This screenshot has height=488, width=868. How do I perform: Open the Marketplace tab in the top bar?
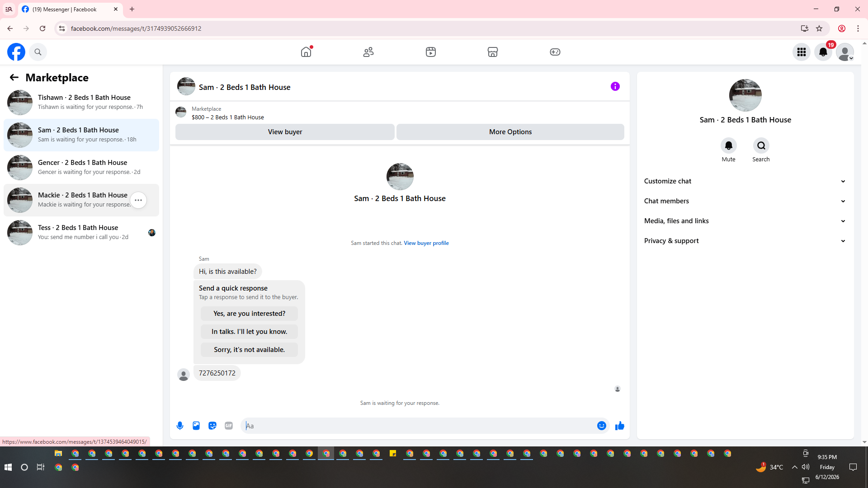493,52
